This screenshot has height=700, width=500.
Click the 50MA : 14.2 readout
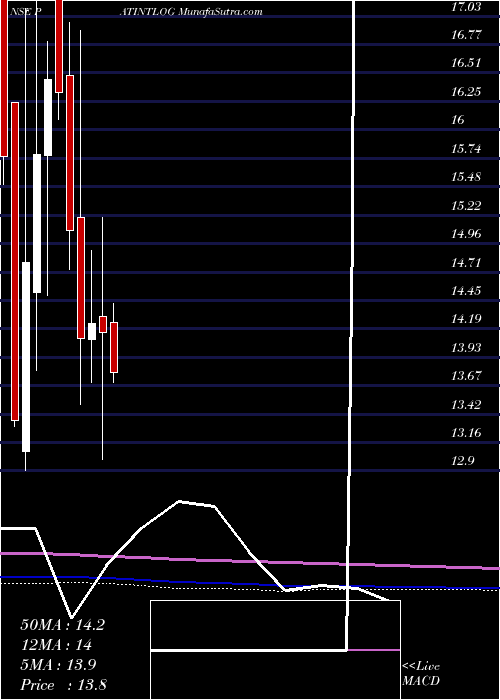click(63, 625)
